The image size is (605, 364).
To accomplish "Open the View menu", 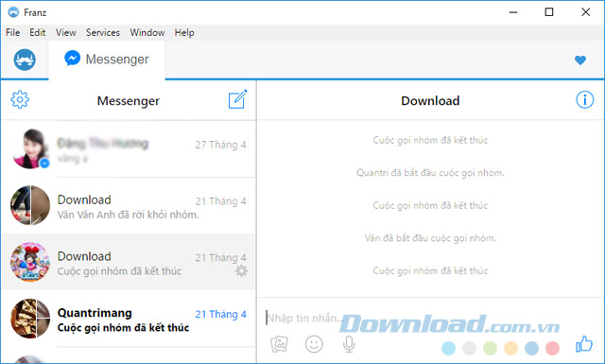I will coord(66,33).
